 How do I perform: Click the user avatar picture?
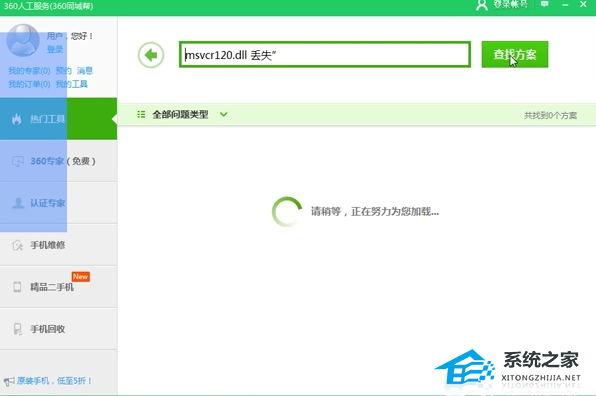[x=23, y=40]
